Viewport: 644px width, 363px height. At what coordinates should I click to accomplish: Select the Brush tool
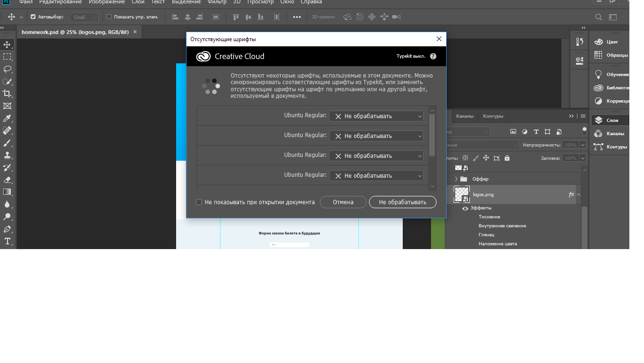[x=7, y=143]
